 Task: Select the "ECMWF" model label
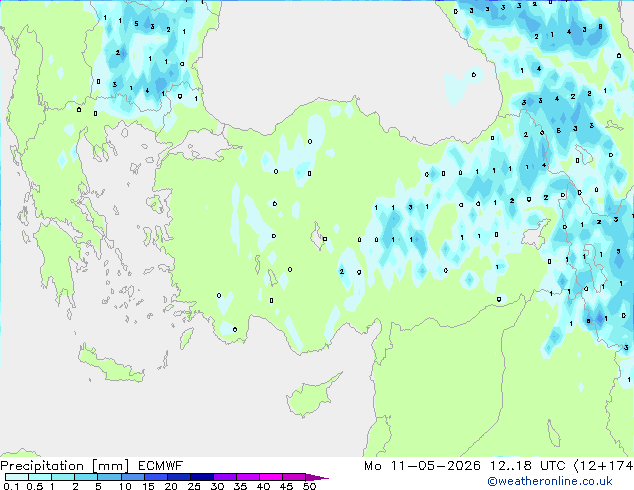tap(161, 466)
